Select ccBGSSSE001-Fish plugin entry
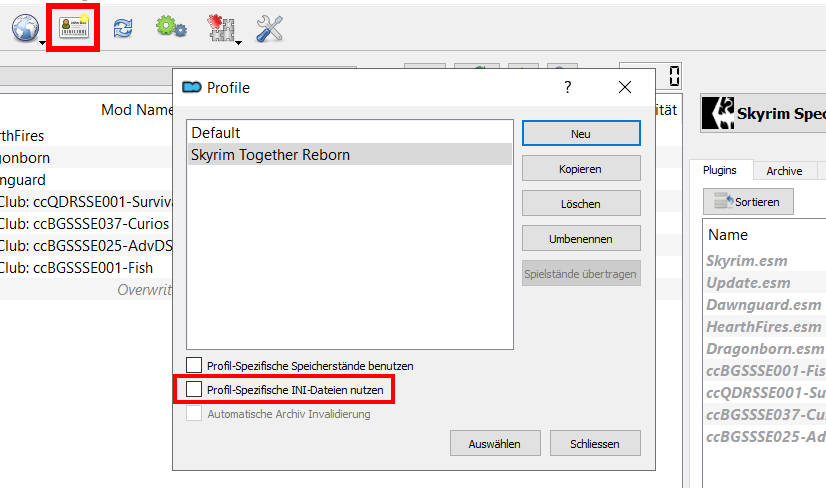 tap(765, 370)
